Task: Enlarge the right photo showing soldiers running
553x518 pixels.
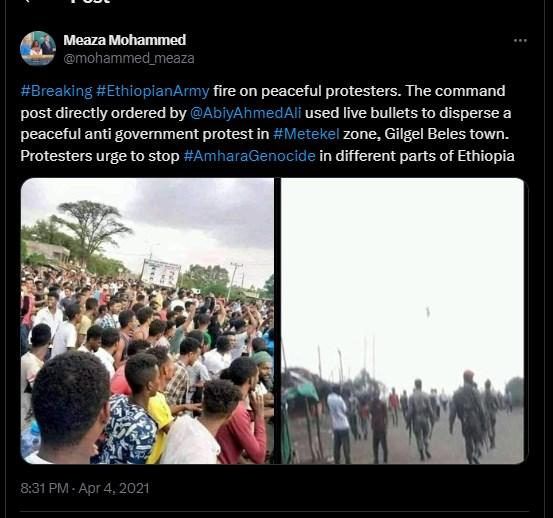Action: click(x=403, y=321)
